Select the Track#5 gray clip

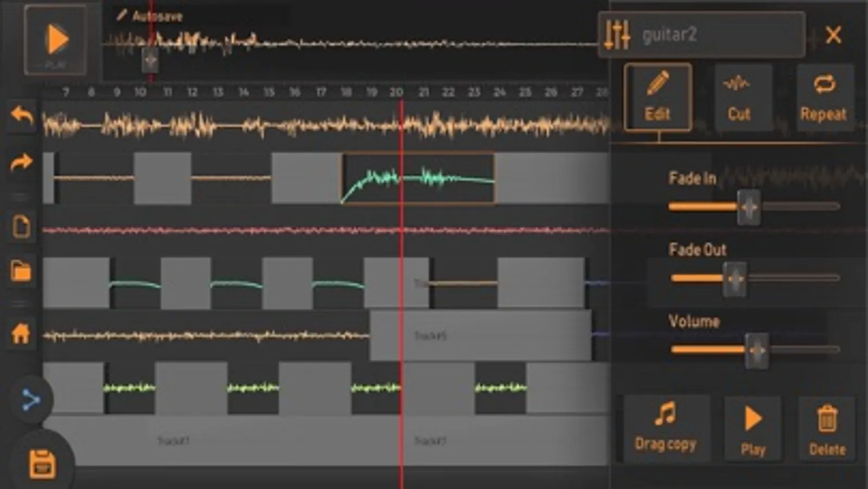(480, 335)
